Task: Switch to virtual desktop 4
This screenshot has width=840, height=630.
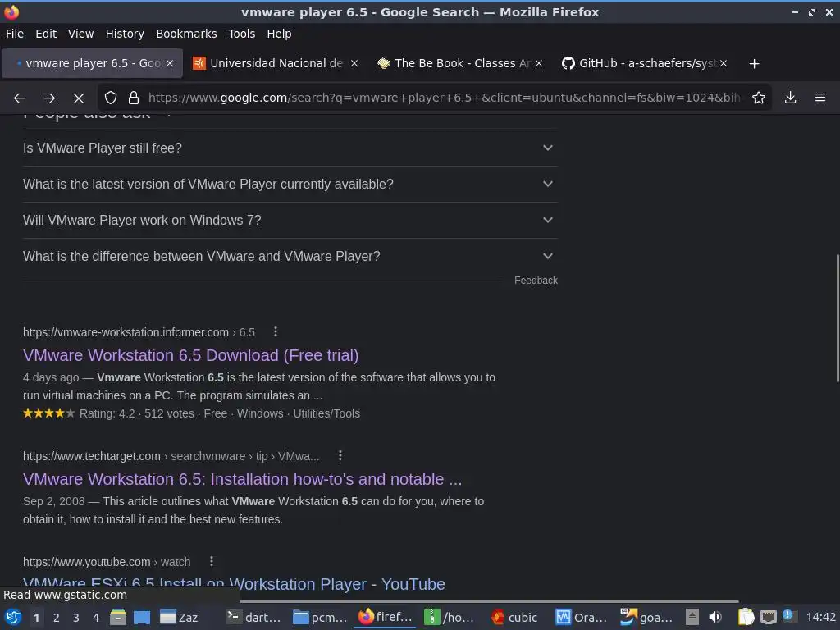Action: [96, 618]
